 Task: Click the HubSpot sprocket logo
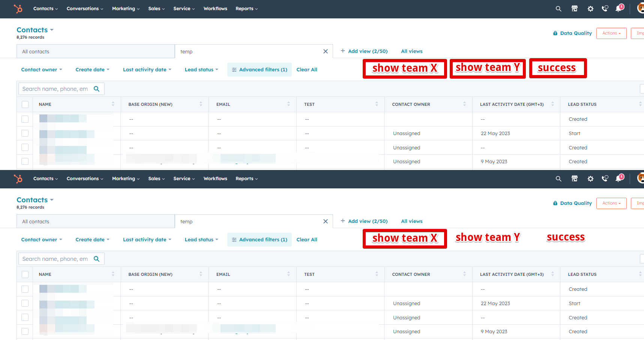[18, 9]
